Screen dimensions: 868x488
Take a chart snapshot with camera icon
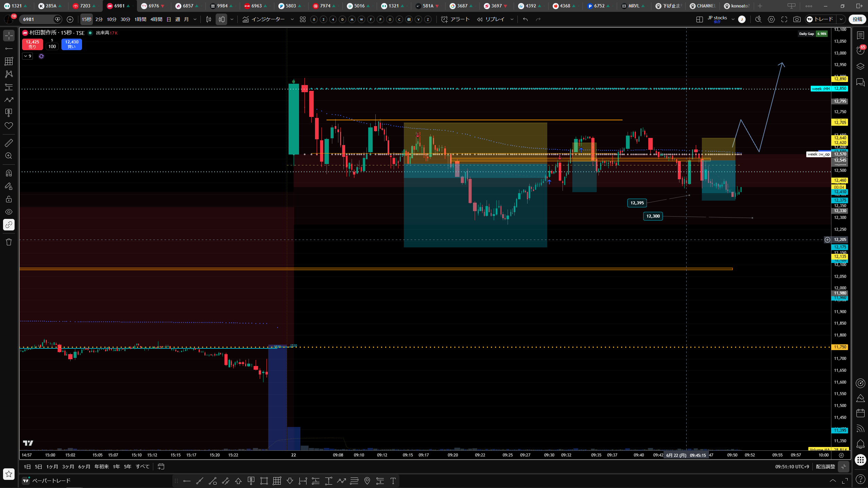[x=797, y=19]
